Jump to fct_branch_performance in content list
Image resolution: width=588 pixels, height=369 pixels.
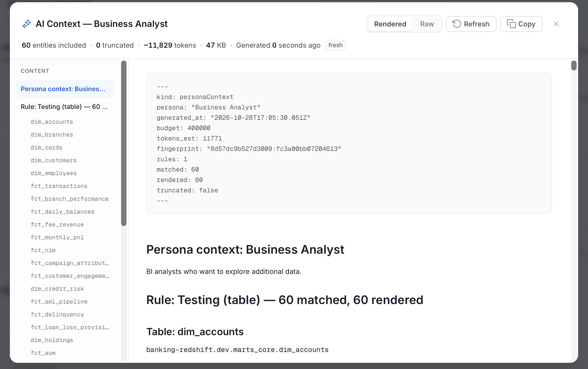coord(69,199)
